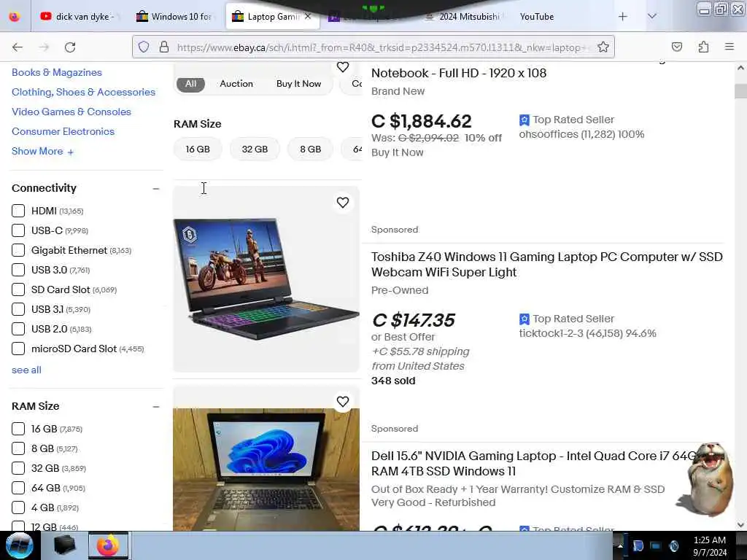The height and width of the screenshot is (560, 747).
Task: Open the Consumer Electronics category
Action: point(63,131)
